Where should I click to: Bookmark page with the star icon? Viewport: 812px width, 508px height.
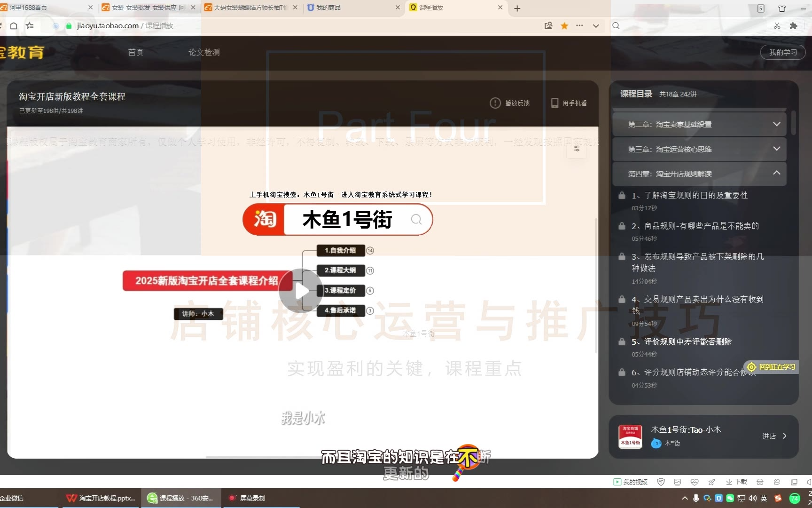[x=564, y=26]
